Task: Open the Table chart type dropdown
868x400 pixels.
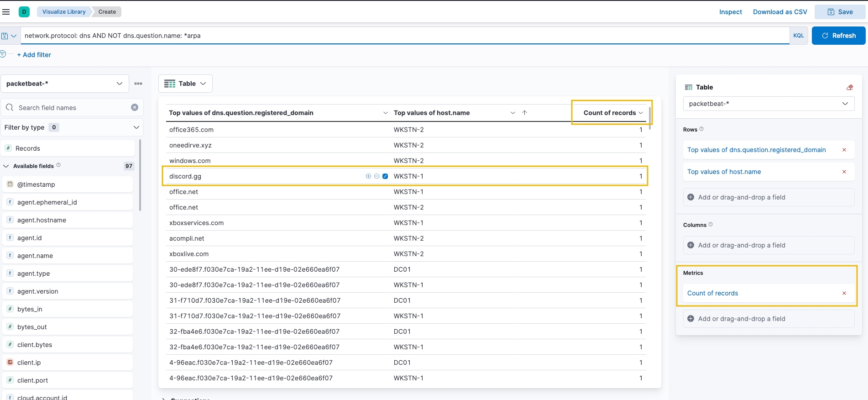Action: (185, 84)
